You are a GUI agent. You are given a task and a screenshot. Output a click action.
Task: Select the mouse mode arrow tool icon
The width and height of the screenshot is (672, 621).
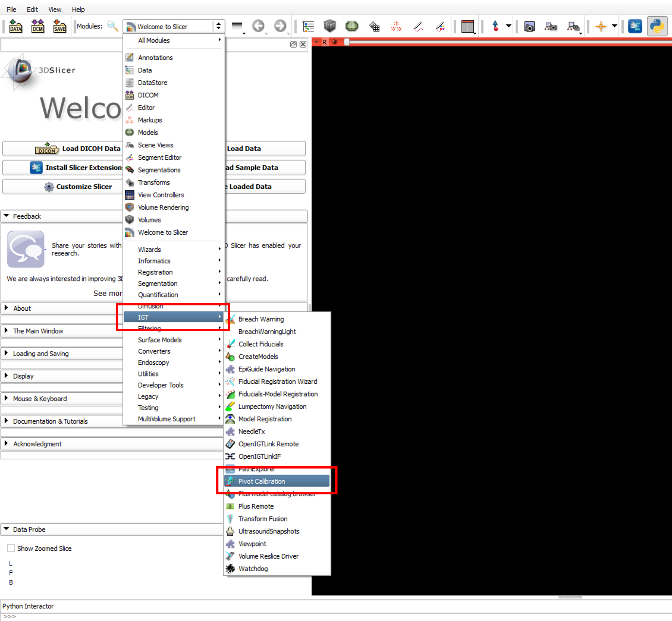point(495,26)
